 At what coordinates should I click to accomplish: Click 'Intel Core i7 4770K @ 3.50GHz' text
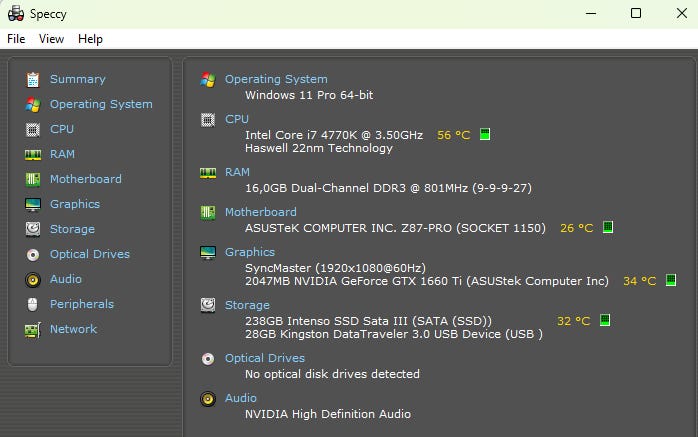[334, 135]
